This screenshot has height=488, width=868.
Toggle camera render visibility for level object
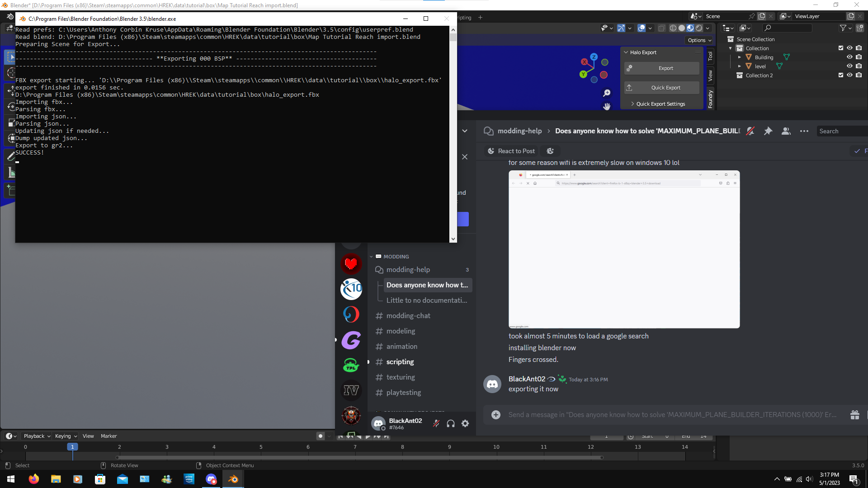pos(859,66)
